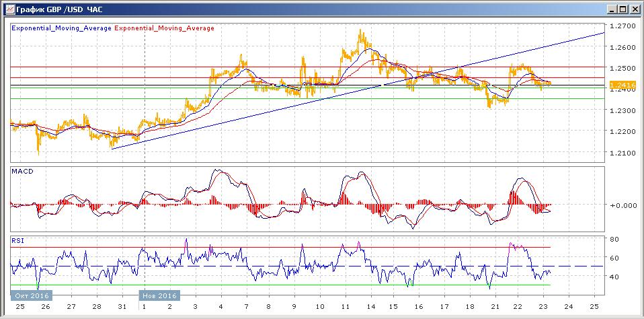Click the RSI indicator panel label
Viewport: 644px width, 319px height.
(x=17, y=240)
